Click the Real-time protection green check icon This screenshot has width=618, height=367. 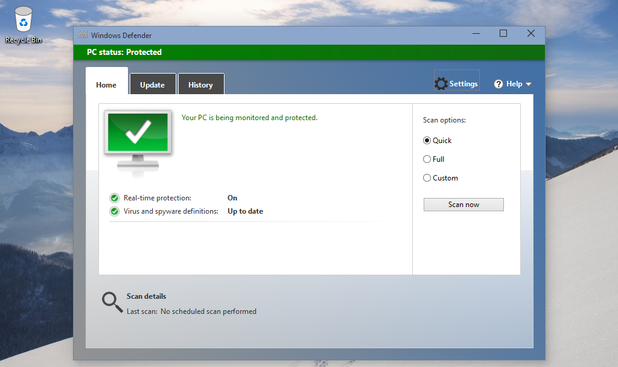click(x=114, y=198)
